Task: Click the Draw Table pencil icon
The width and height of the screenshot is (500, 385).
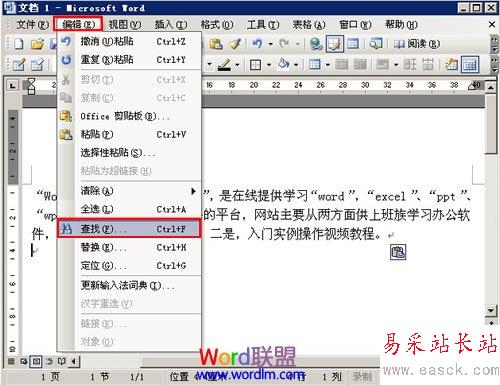Action: [18, 64]
